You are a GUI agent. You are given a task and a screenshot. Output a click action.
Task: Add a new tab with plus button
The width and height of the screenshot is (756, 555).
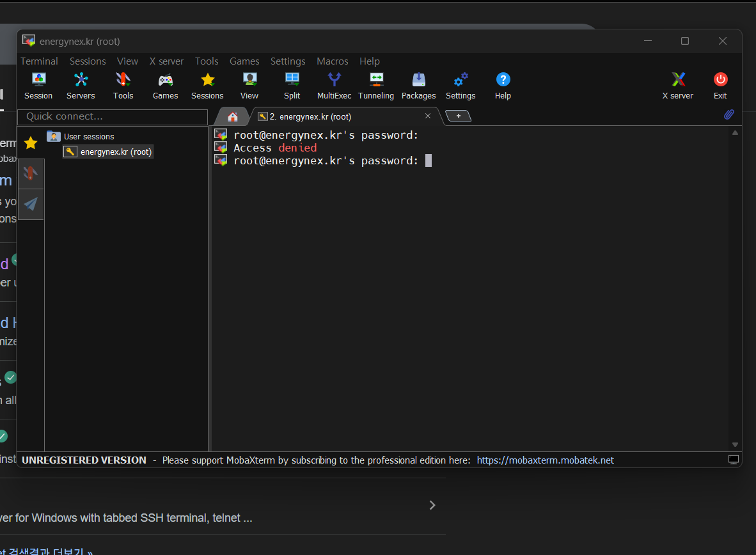[458, 116]
